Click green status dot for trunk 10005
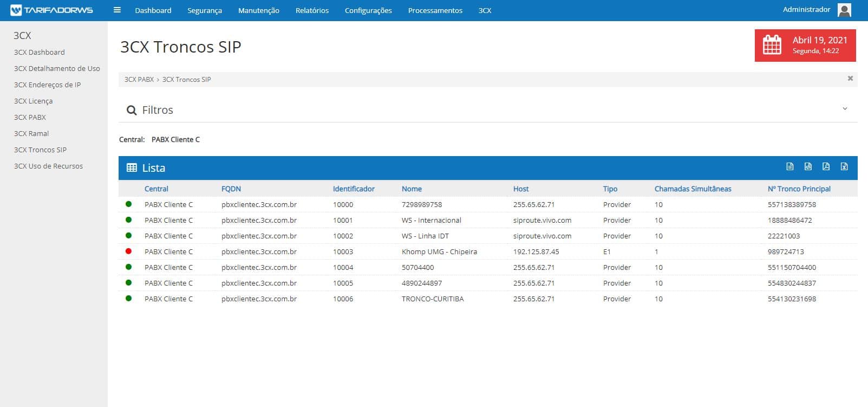Screen dimensions: 868x407 click(x=128, y=283)
